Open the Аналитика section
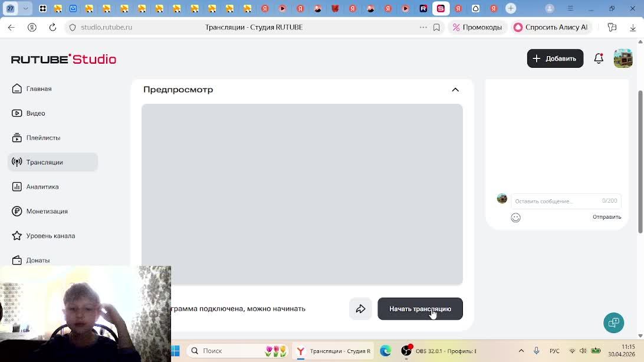 (x=35, y=187)
